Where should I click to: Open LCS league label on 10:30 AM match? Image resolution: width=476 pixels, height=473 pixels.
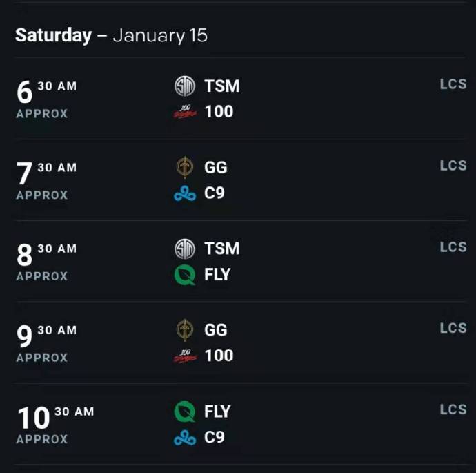click(x=453, y=409)
